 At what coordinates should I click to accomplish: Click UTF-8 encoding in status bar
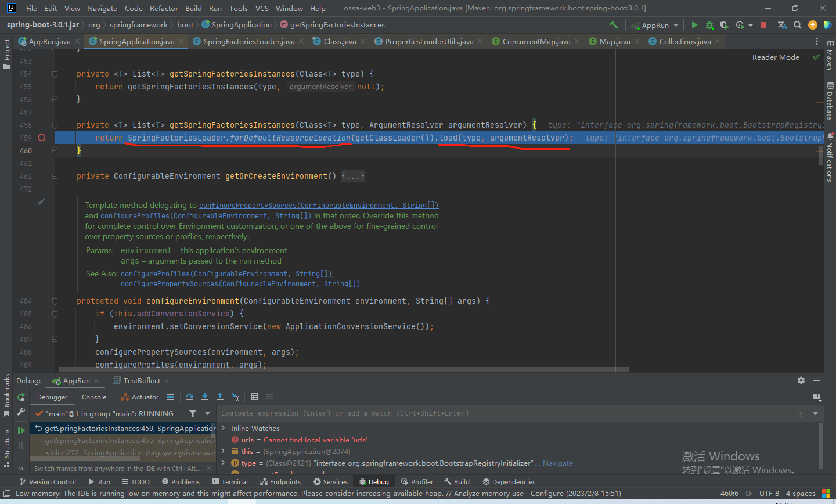pos(769,494)
